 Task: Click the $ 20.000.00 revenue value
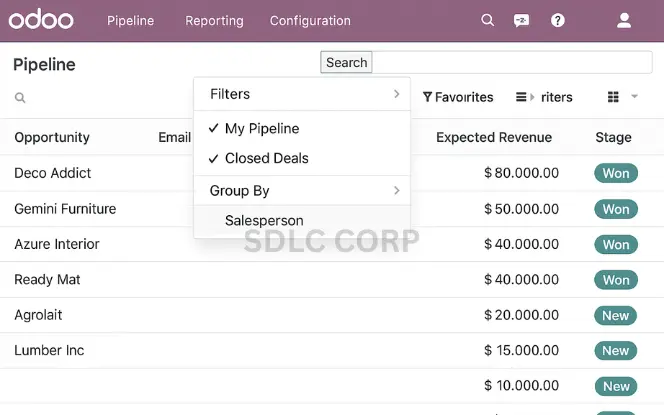click(521, 315)
